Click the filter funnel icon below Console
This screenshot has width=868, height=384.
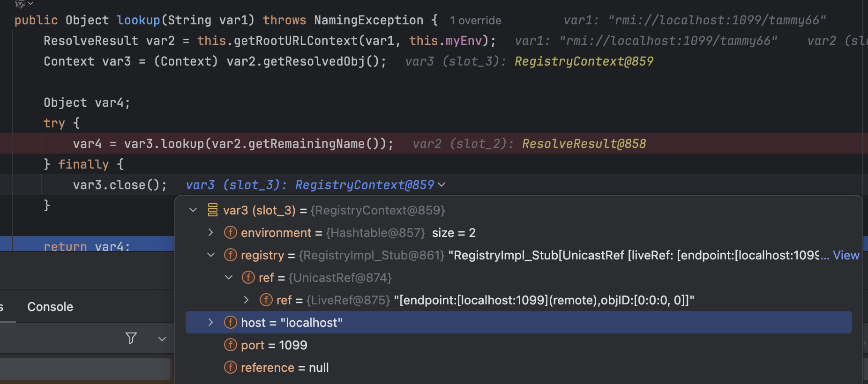click(131, 338)
